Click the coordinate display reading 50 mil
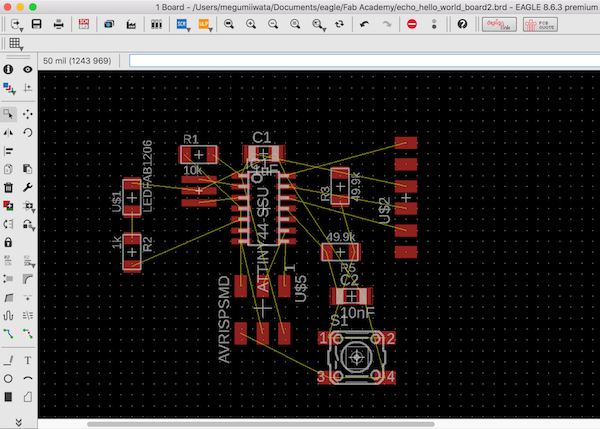This screenshot has width=600, height=429. pyautogui.click(x=77, y=61)
